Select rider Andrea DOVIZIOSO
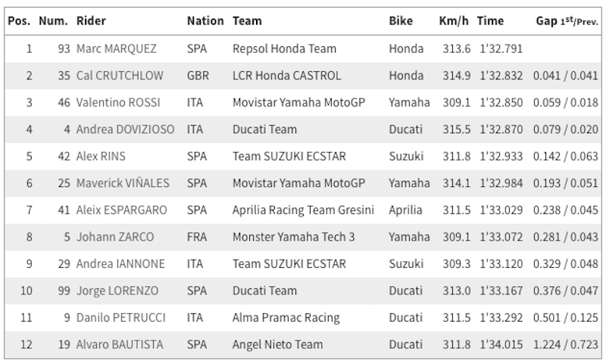Screen dimensions: 606x364 pos(125,129)
